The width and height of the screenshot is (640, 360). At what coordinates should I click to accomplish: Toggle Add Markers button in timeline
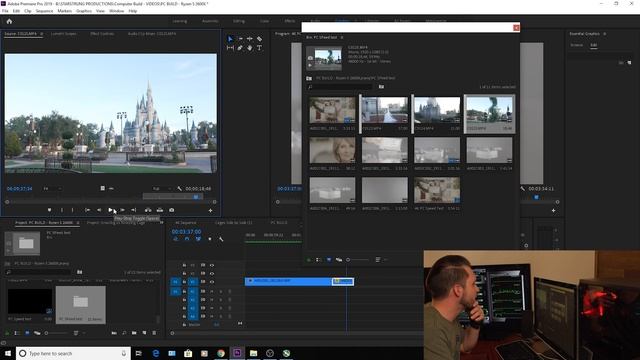tap(210, 239)
